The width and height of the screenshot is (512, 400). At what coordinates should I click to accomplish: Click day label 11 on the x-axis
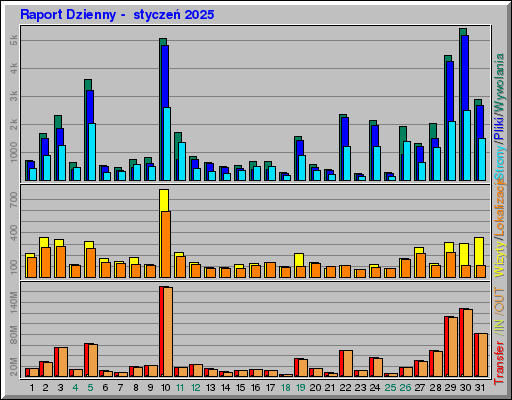click(180, 388)
